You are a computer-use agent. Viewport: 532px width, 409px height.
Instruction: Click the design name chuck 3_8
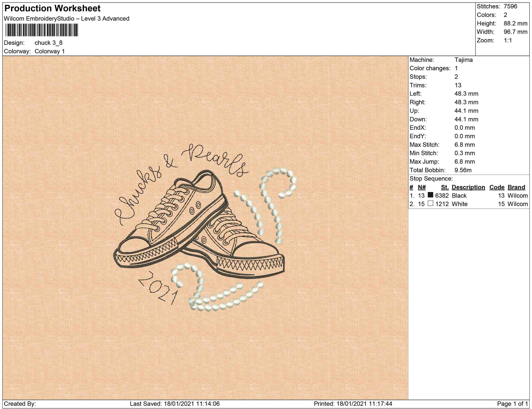(48, 43)
